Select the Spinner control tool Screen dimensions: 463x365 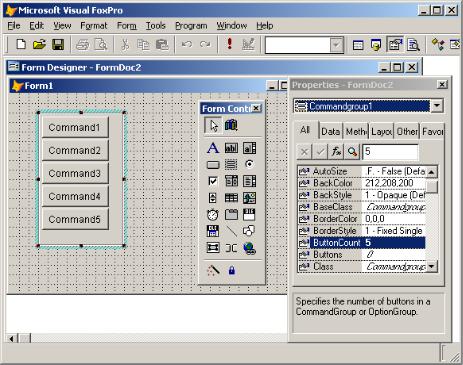pos(213,198)
